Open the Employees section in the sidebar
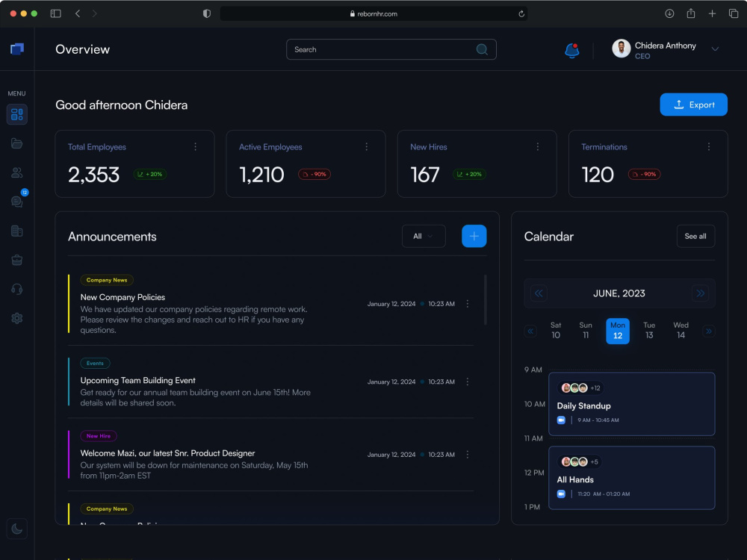747x560 pixels. [x=16, y=172]
